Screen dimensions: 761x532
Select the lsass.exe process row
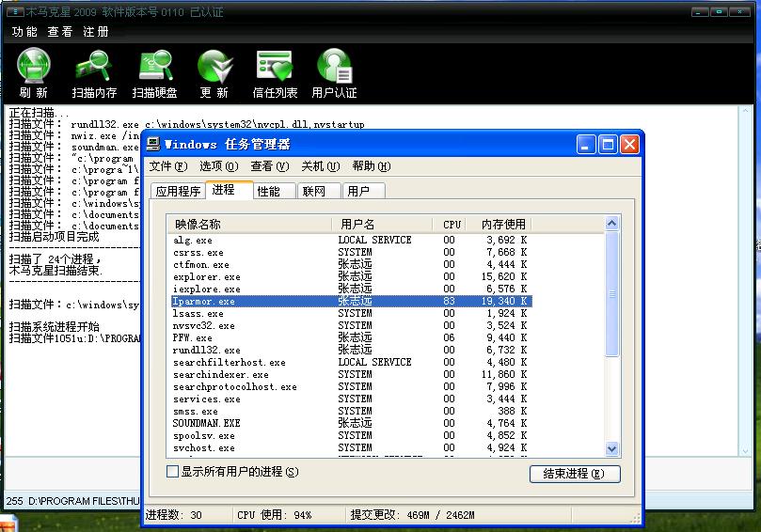tap(352, 313)
